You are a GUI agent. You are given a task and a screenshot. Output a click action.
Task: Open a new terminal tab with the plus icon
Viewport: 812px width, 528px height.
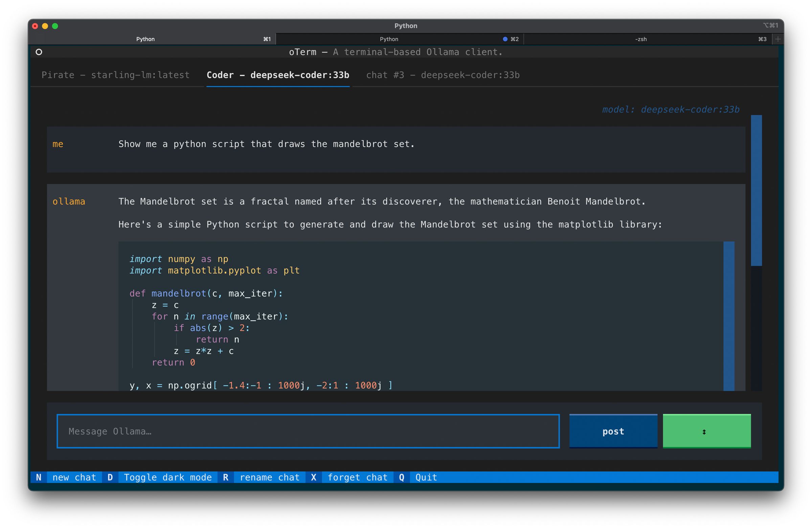click(778, 39)
